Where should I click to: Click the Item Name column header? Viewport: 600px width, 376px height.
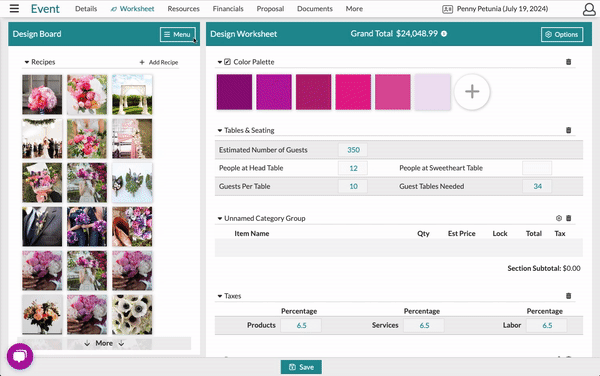[252, 233]
